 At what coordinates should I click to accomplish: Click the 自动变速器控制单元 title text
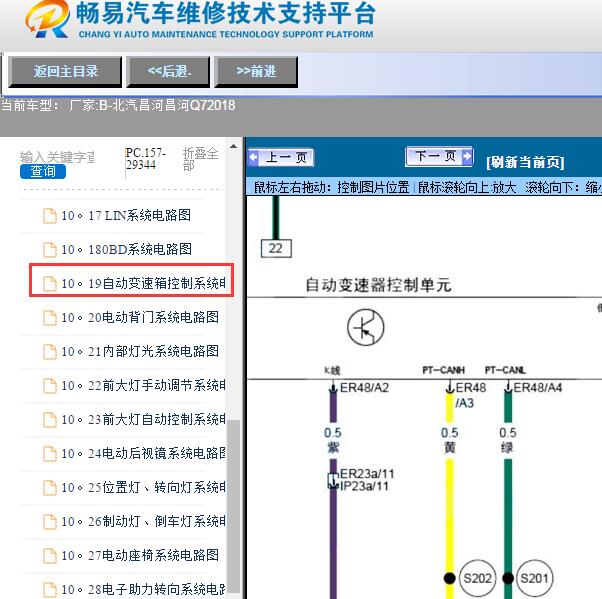(378, 285)
